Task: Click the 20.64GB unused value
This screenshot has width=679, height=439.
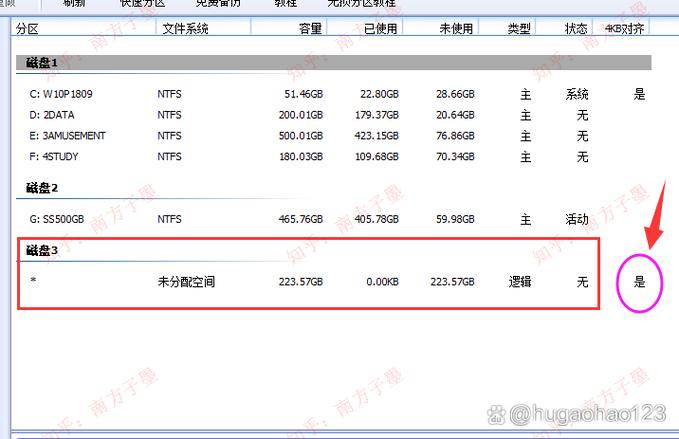Action: (x=455, y=115)
